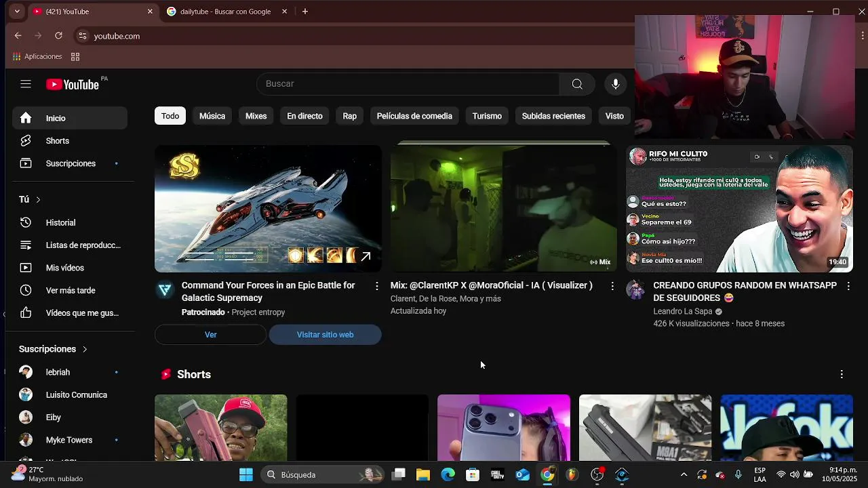Open the Short showing purple iPhone
Image resolution: width=868 pixels, height=488 pixels.
504,428
